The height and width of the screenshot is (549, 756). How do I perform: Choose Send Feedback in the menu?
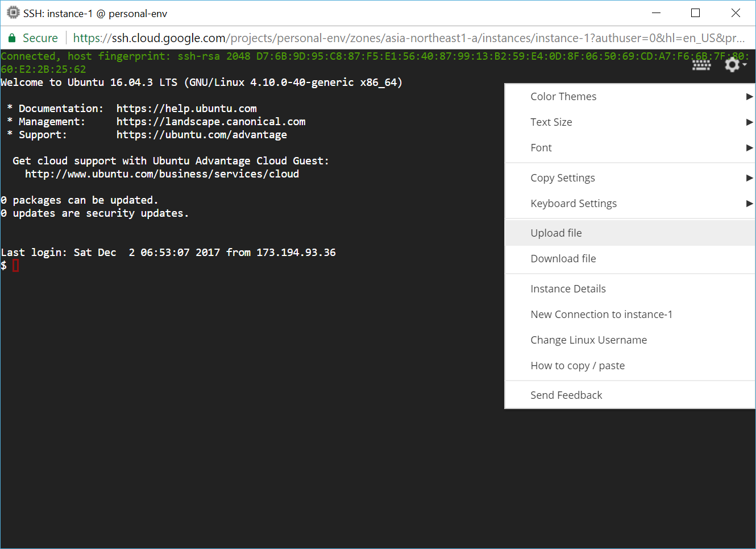click(x=630, y=395)
